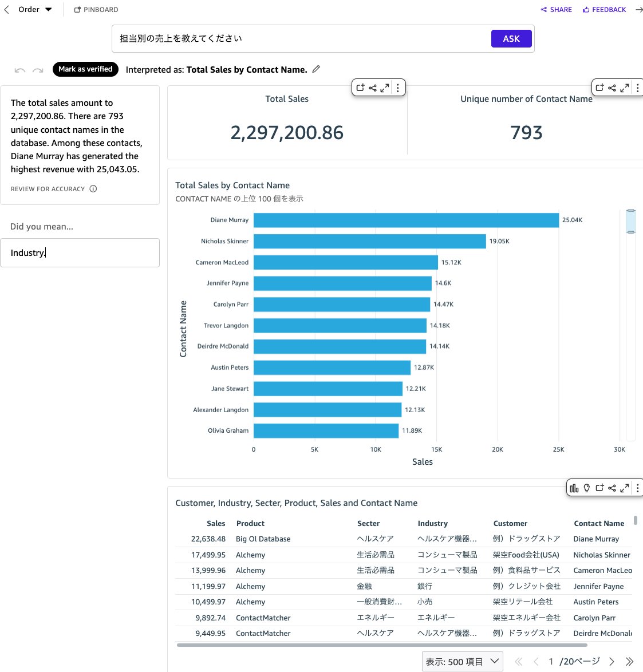Expand the Unique number of Contact Name widget
This screenshot has width=643, height=672.
coord(624,88)
